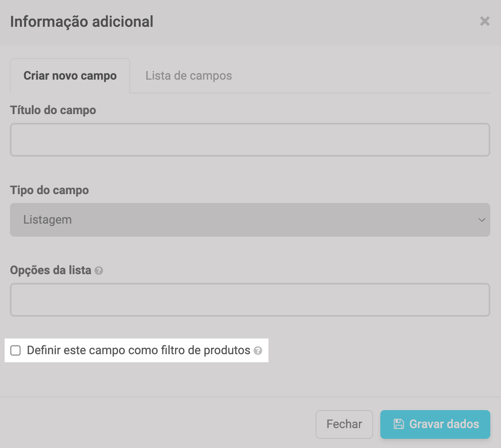Focus the Título do campo text field
This screenshot has height=448, width=501.
(x=250, y=140)
